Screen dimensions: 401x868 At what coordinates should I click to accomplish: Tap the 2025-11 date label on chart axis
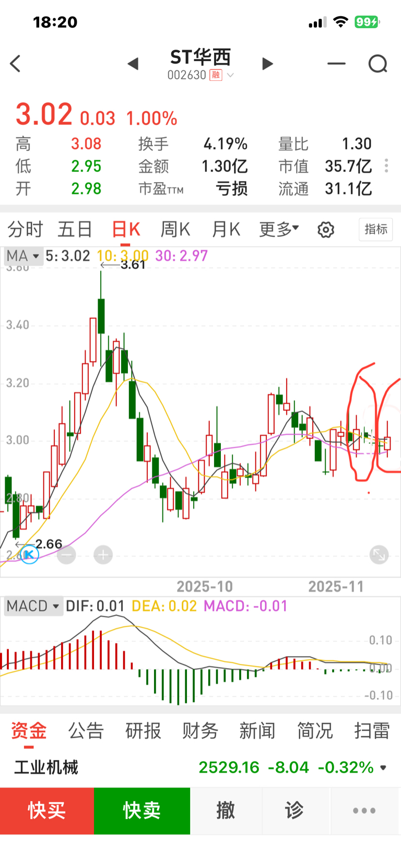(x=336, y=587)
